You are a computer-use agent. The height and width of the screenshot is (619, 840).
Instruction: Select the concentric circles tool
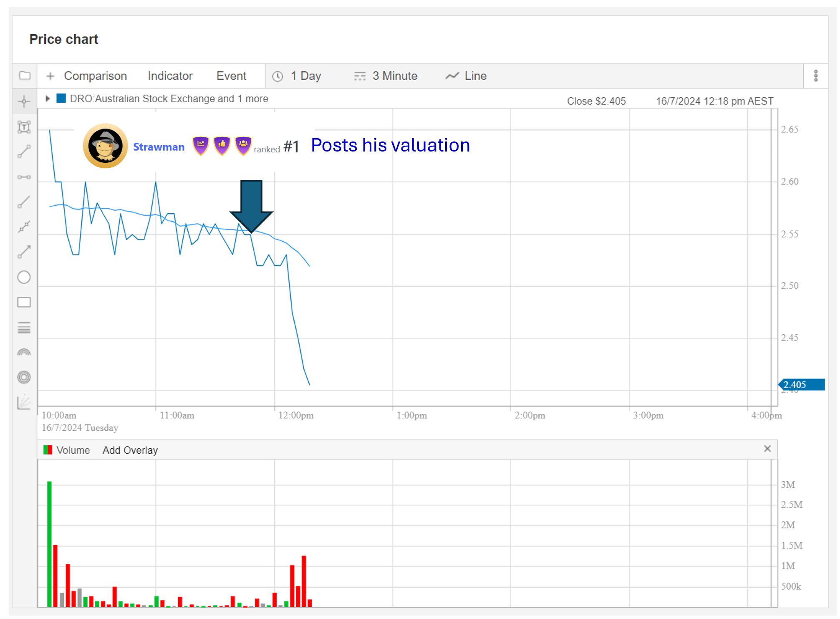(x=24, y=377)
